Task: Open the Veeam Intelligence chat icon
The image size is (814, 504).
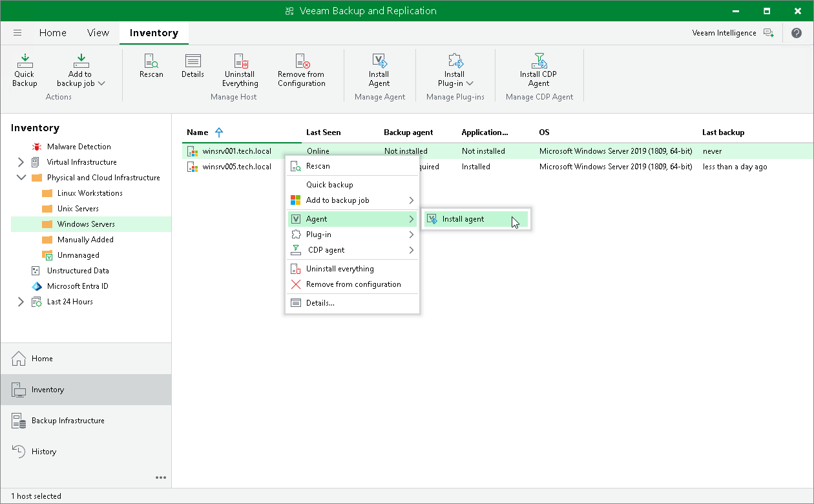Action: pyautogui.click(x=768, y=32)
